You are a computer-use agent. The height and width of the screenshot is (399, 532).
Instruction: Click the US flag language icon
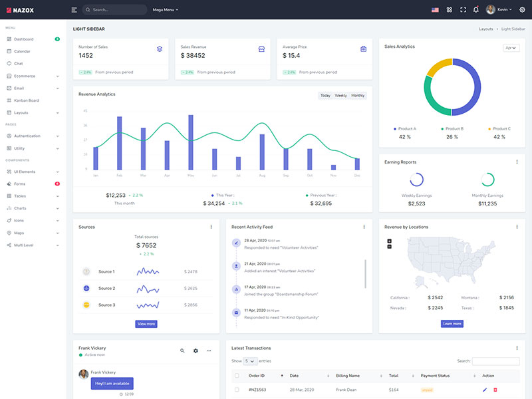tap(435, 10)
